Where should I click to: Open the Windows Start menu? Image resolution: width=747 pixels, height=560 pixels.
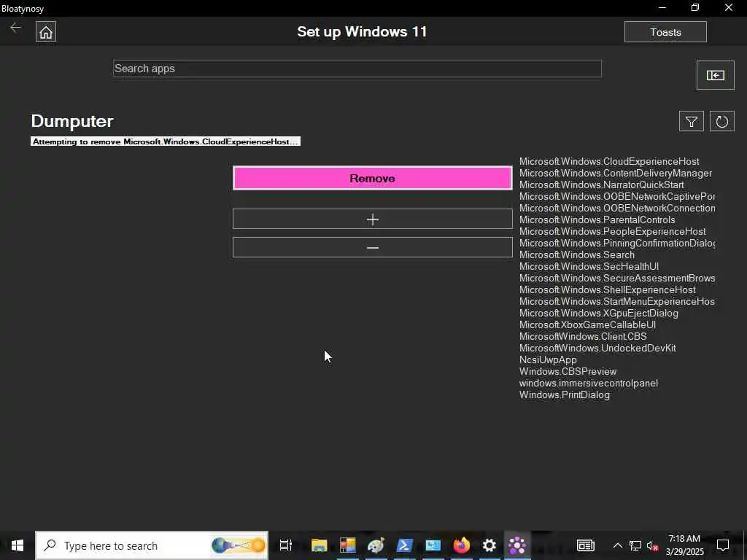coord(18,545)
